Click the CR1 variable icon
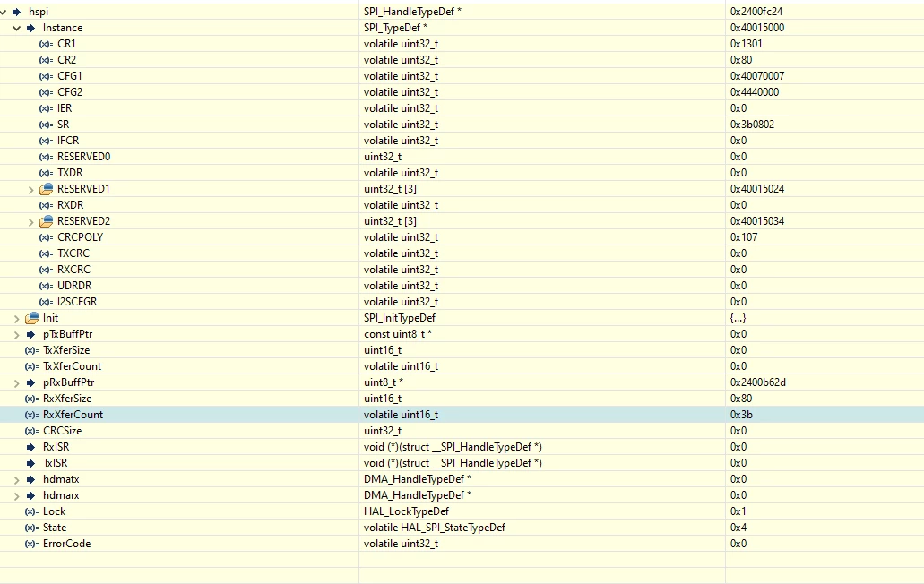Screen dimensions: 924x584 tap(46, 44)
